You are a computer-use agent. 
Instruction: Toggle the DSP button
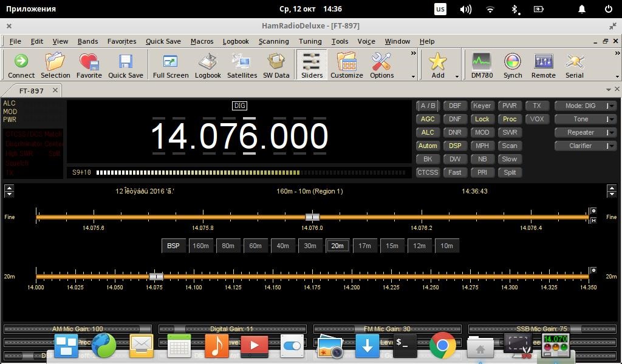454,146
